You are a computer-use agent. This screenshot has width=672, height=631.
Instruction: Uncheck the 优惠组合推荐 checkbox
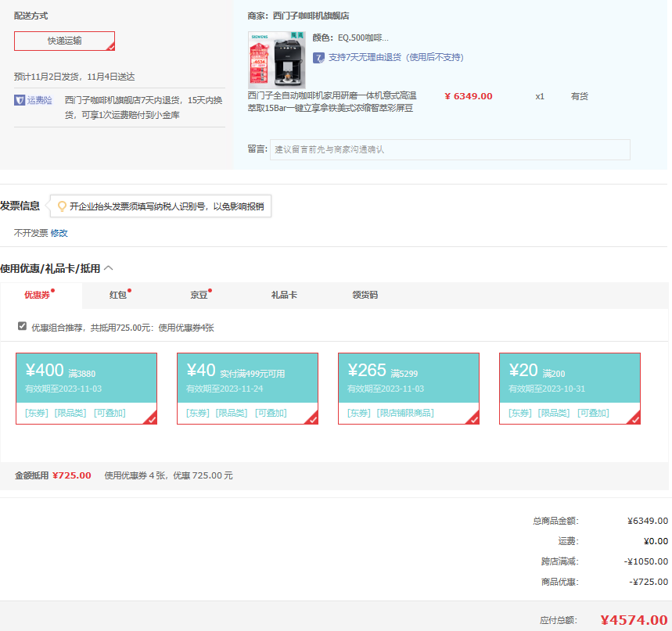coord(22,326)
